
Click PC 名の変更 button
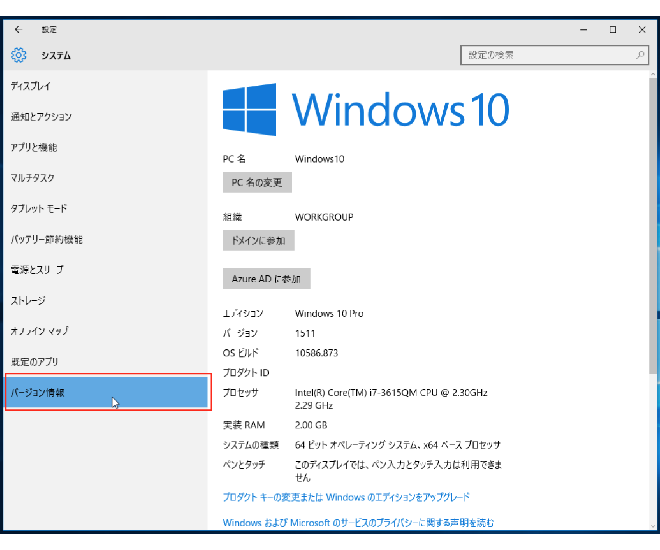click(x=257, y=182)
